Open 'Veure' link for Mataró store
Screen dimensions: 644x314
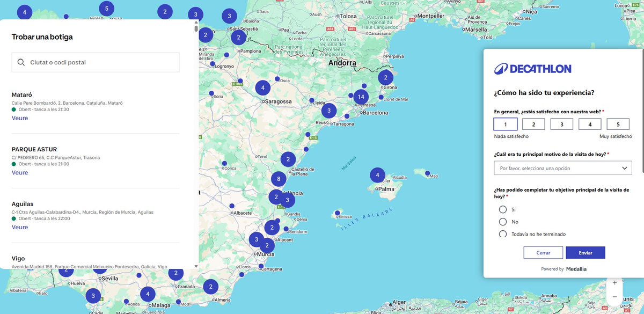click(x=20, y=118)
